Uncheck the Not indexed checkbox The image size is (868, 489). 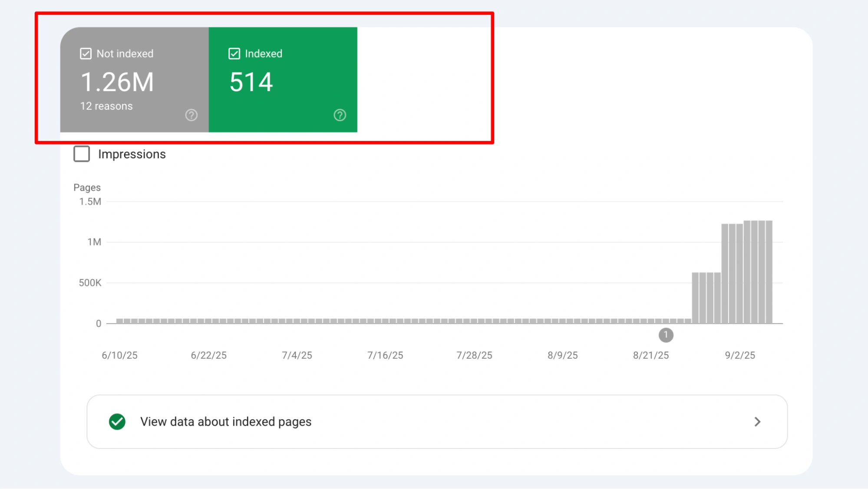(x=86, y=54)
